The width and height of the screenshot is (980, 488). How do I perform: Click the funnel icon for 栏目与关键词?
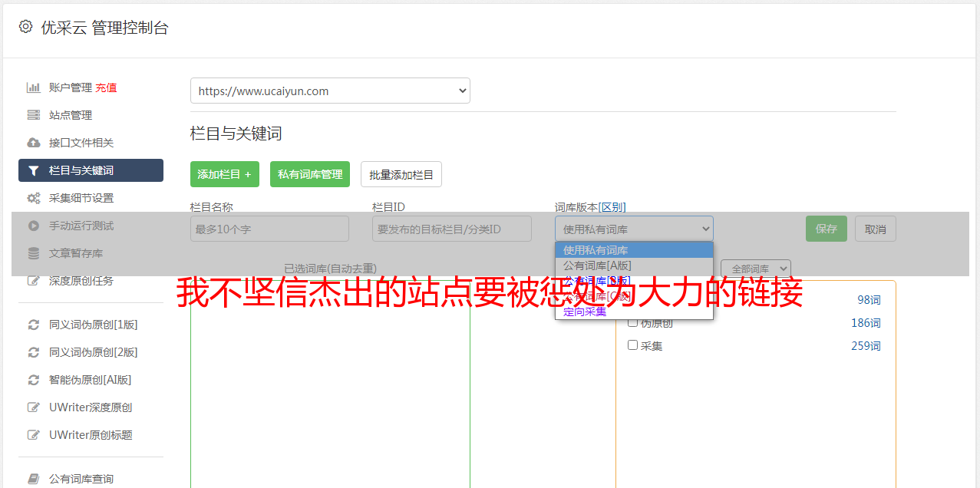pos(34,170)
